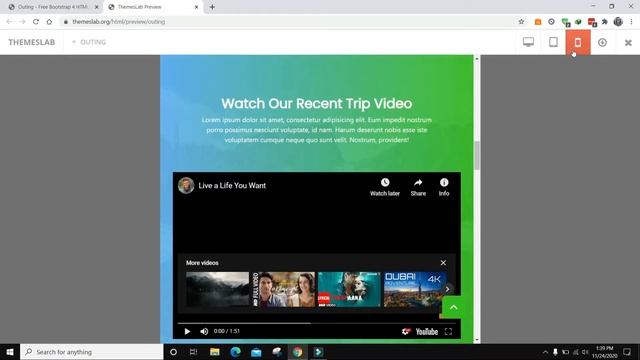
Task: Switch to desktop preview mode
Action: tap(528, 42)
